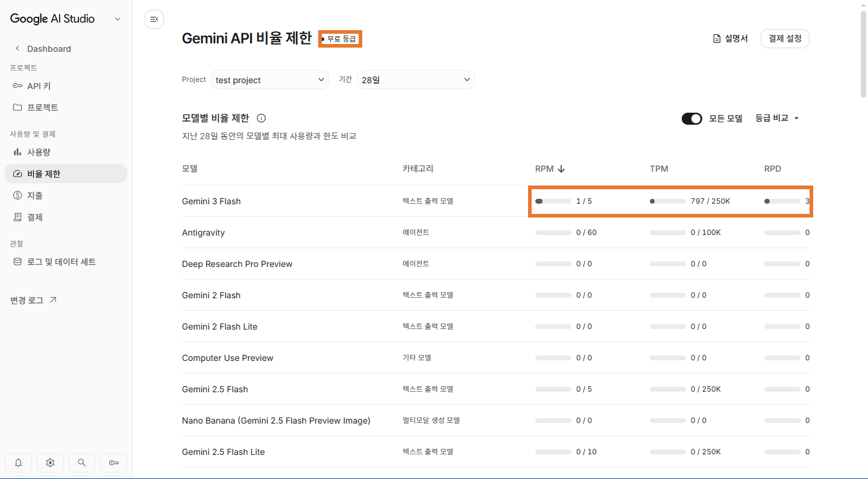The width and height of the screenshot is (868, 479).
Task: Open the 기간 dropdown showing 28일
Action: pyautogui.click(x=416, y=80)
